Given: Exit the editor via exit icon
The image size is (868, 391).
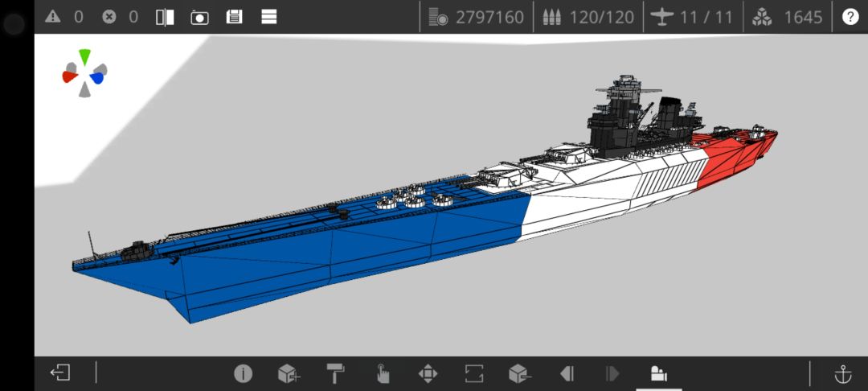Looking at the screenshot, I should tap(60, 372).
